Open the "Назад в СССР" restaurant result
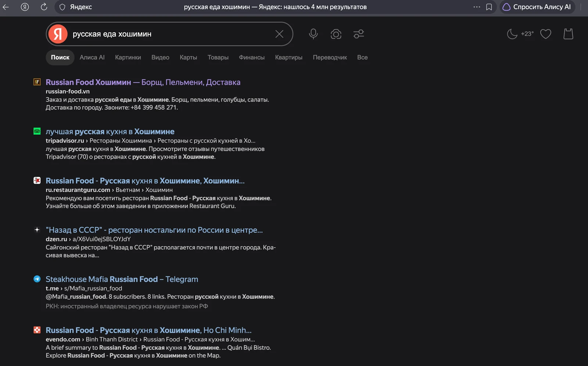Viewport: 588px width, 366px height. (154, 230)
